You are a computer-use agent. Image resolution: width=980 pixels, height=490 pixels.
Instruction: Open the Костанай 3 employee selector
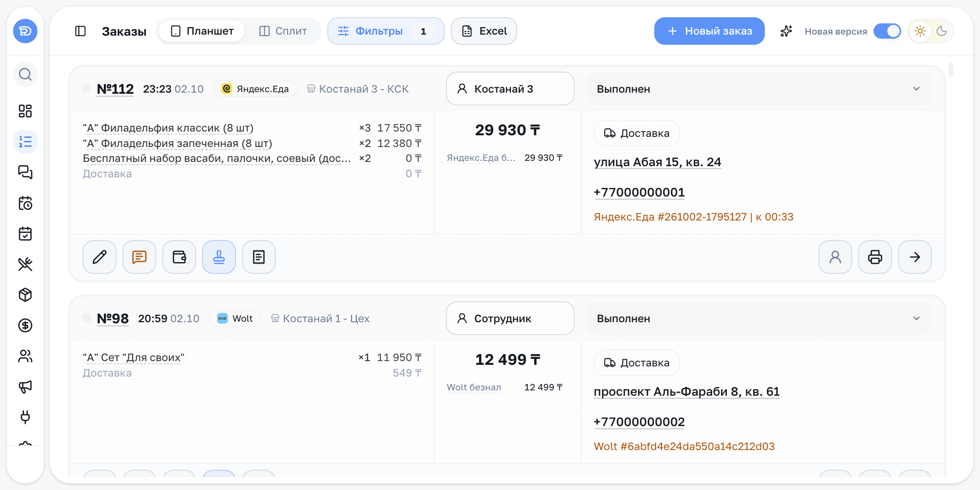(510, 89)
